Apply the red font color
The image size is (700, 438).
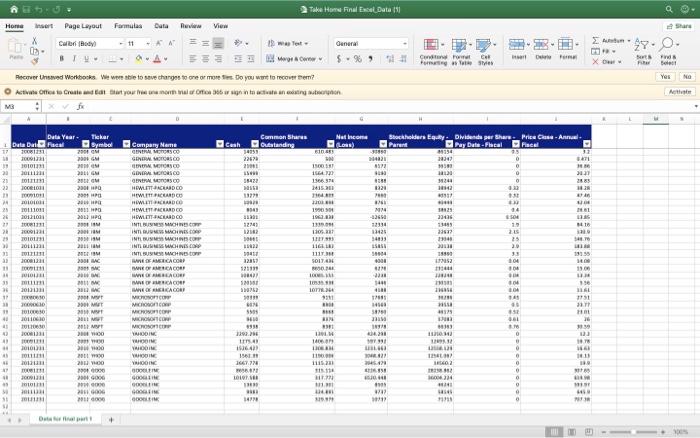pyautogui.click(x=157, y=58)
